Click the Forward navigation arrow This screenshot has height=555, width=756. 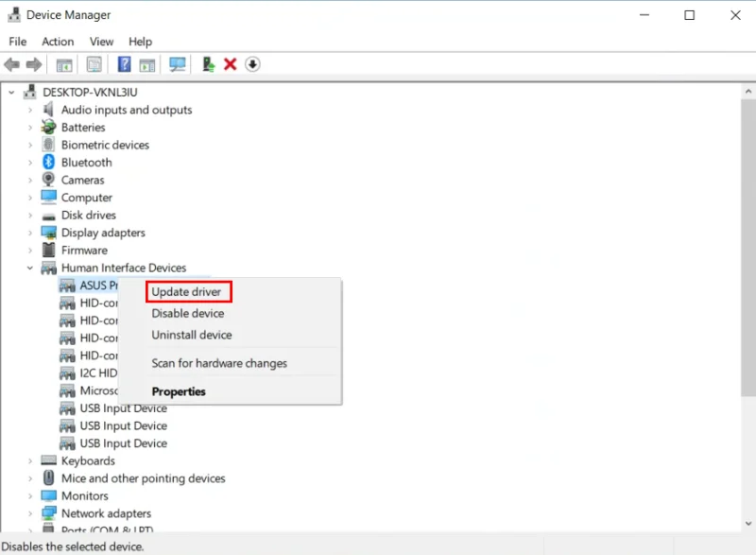coord(35,64)
